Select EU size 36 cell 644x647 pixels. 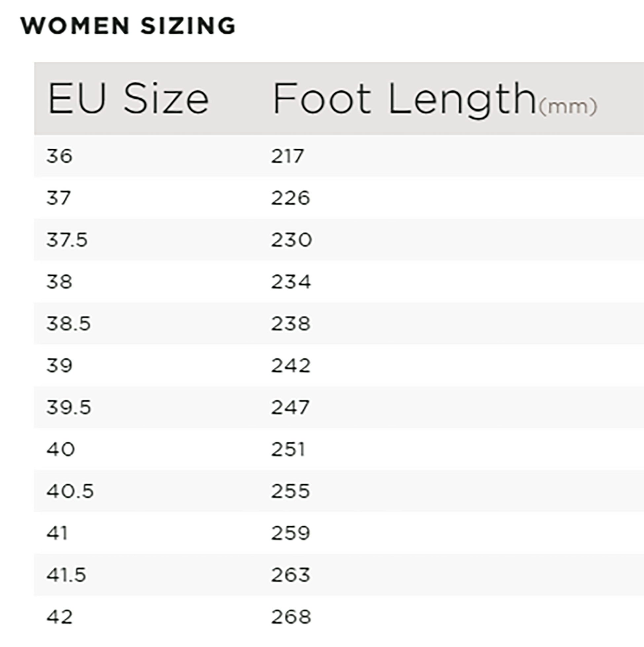(59, 156)
